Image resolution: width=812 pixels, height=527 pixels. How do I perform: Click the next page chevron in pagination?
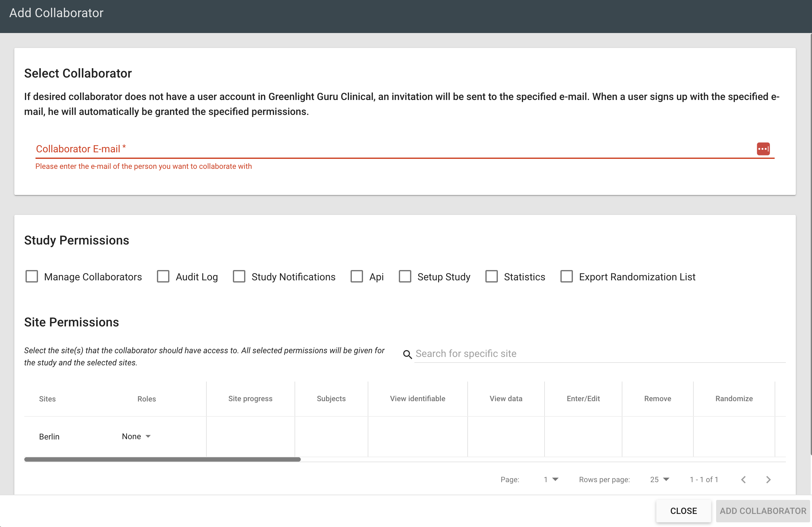tap(768, 479)
